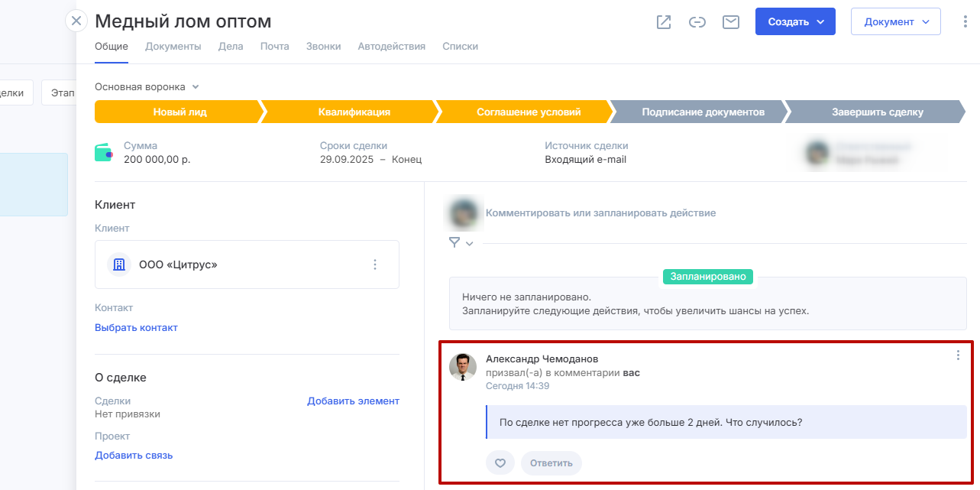
Task: Copy deal link via chain icon
Action: click(x=697, y=22)
